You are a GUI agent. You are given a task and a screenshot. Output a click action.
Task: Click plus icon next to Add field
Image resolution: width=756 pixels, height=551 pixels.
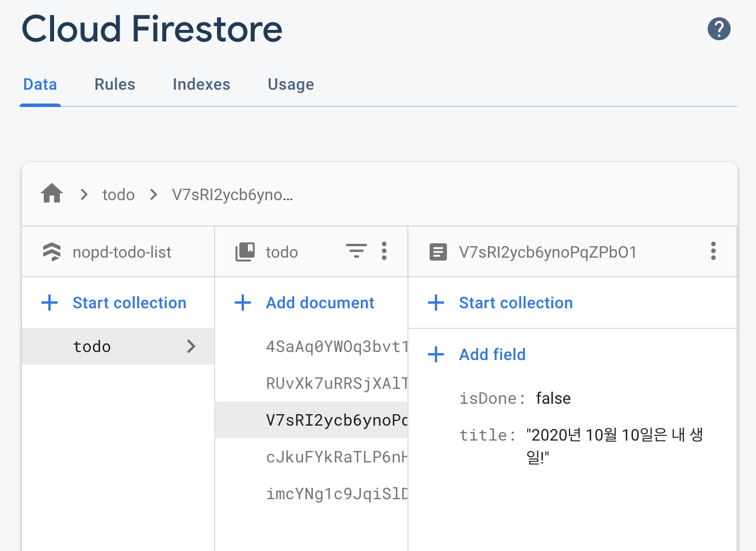[x=436, y=354]
